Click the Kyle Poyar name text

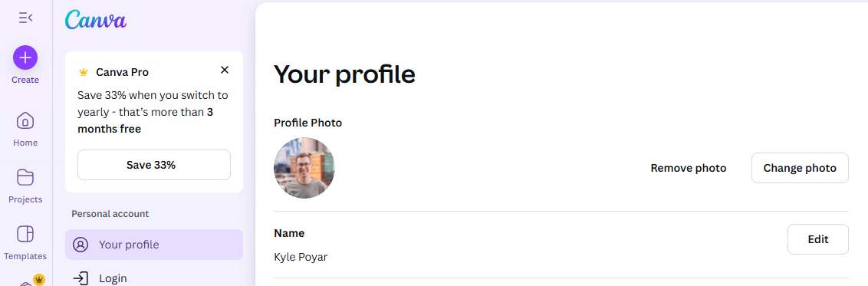point(301,257)
